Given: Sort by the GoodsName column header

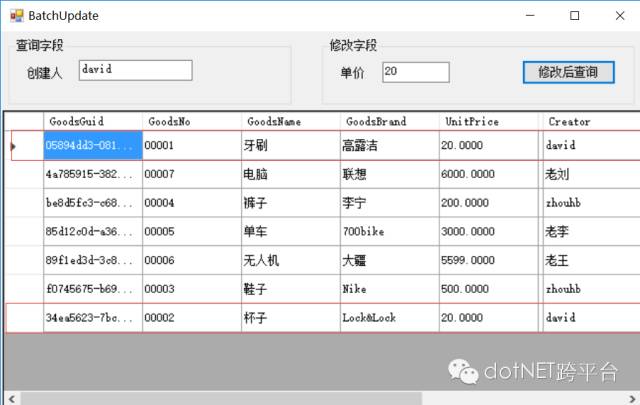Looking at the screenshot, I should tap(291, 121).
